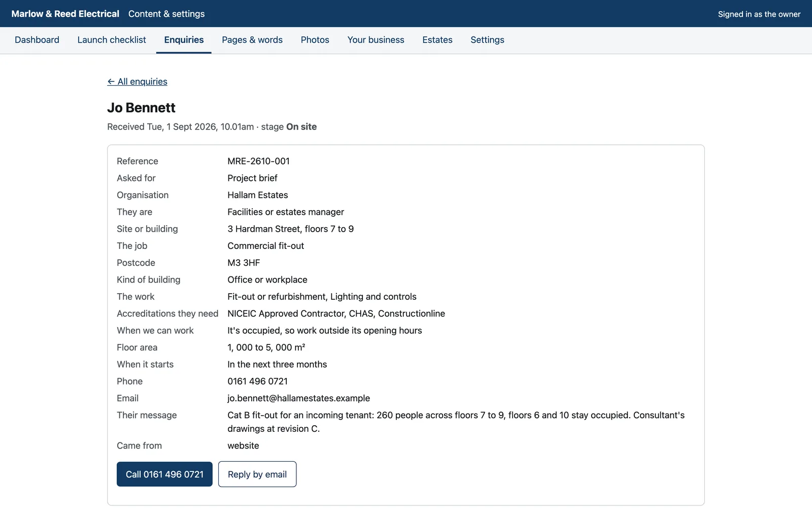The height and width of the screenshot is (508, 812).
Task: Go to the Estates tab
Action: coord(437,40)
